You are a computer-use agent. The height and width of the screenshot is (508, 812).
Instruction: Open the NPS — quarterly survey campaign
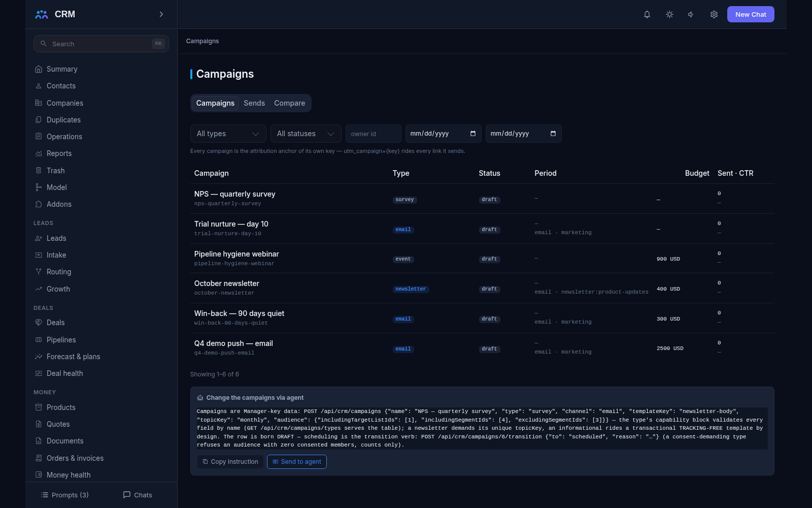point(234,194)
